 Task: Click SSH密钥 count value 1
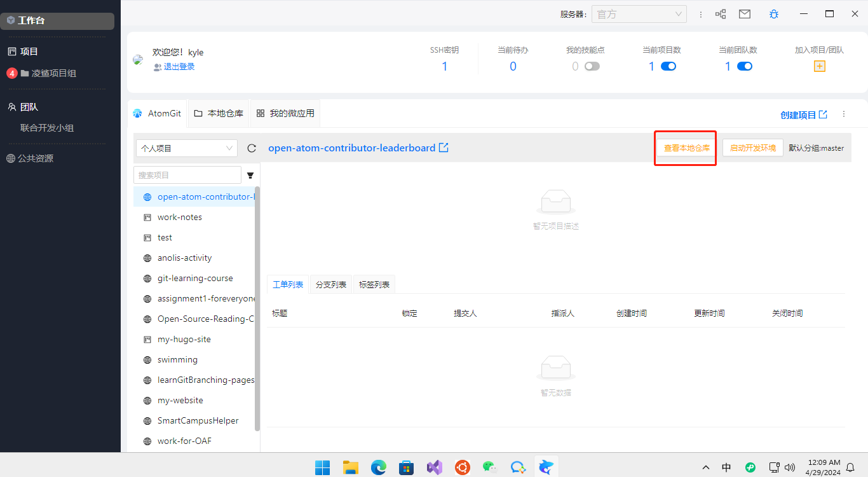445,67
